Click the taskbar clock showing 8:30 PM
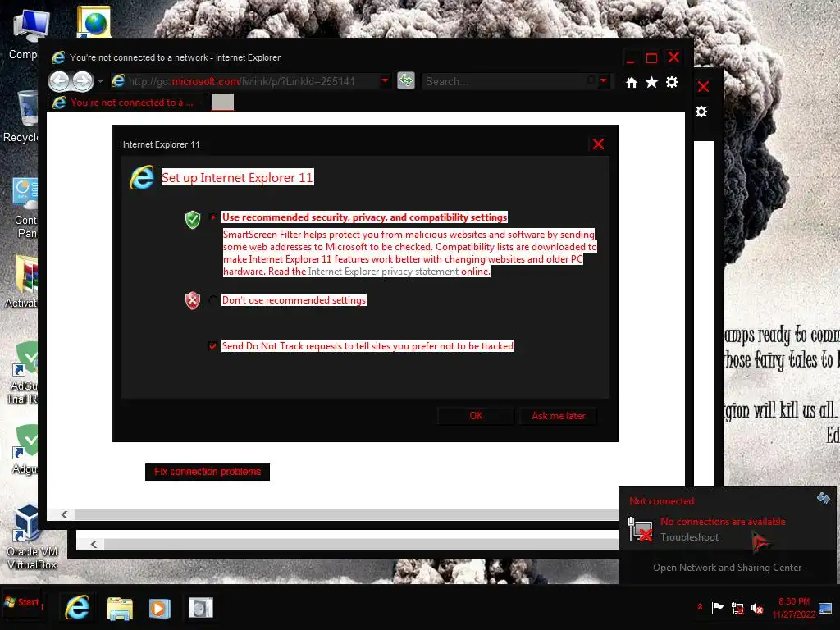 point(794,608)
